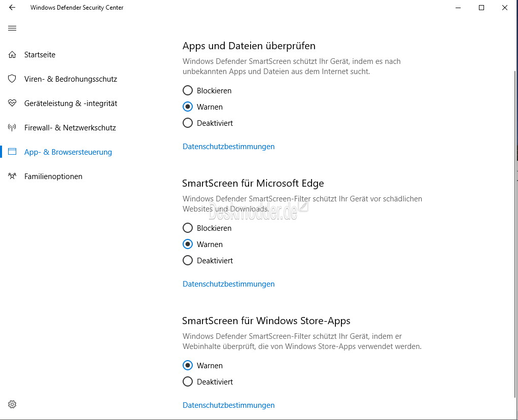This screenshot has height=420, width=518.
Task: Minimize the Windows Defender Security Center window
Action: [458, 7]
